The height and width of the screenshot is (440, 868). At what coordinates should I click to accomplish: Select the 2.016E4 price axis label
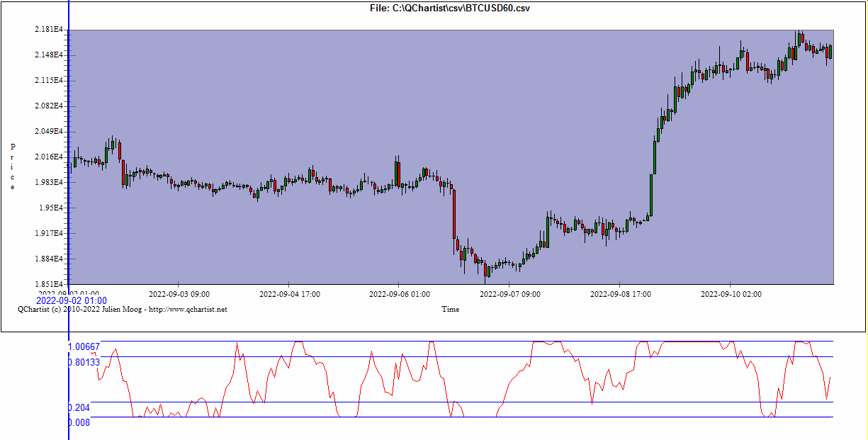49,157
